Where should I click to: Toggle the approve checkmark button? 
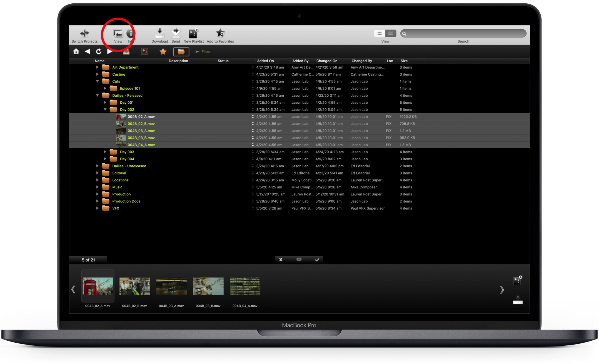click(x=317, y=260)
